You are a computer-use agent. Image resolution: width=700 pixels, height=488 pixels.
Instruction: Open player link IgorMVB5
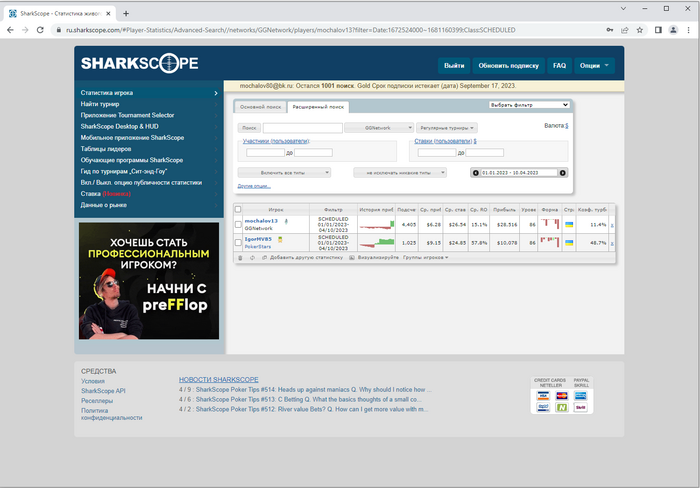click(258, 239)
